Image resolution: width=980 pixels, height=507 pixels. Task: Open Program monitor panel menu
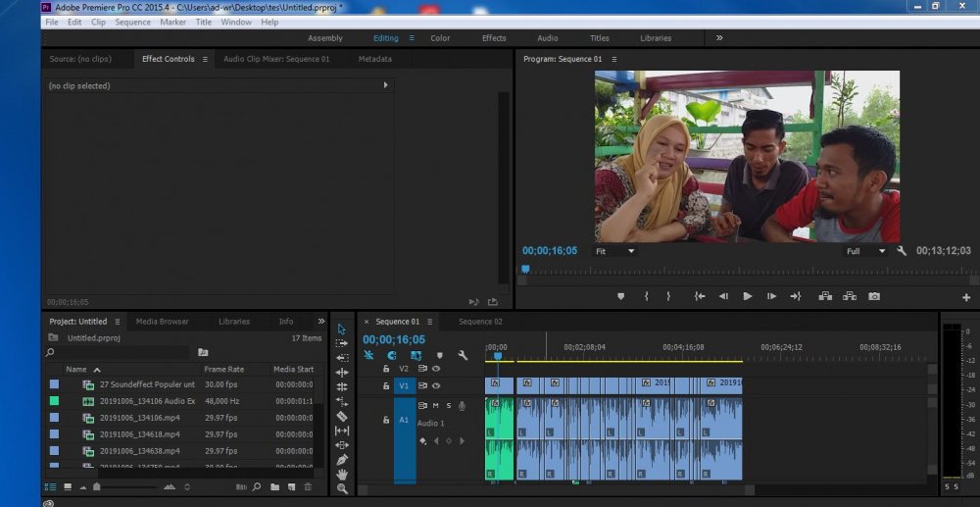[613, 60]
